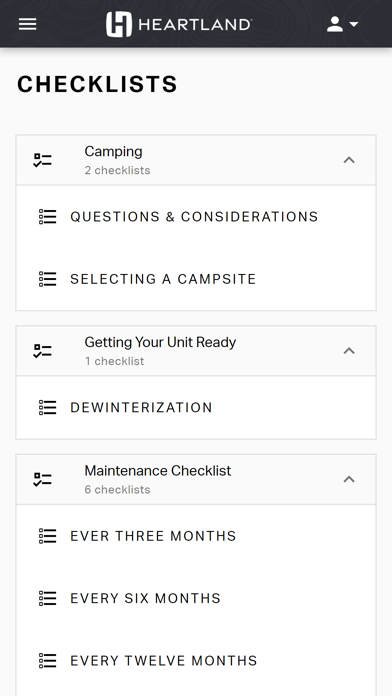Viewport: 392px width, 696px height.
Task: Select the Maintenance Checklist header title
Action: pos(158,471)
